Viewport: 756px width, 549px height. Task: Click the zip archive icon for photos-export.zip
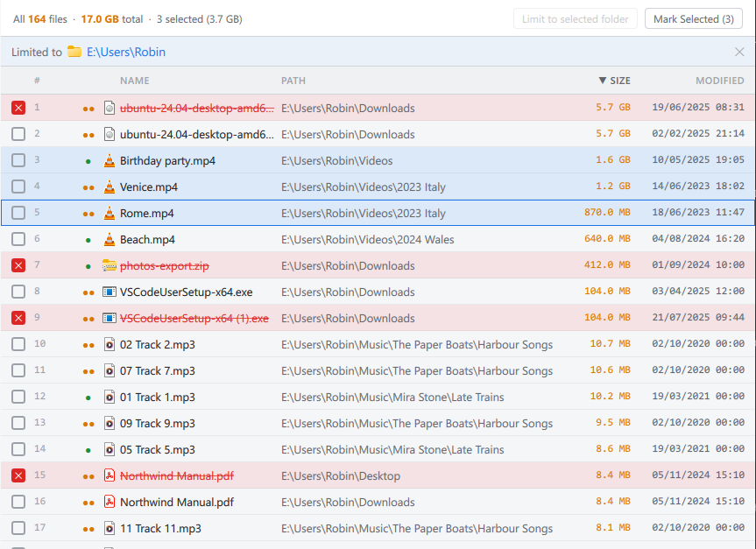(x=110, y=265)
